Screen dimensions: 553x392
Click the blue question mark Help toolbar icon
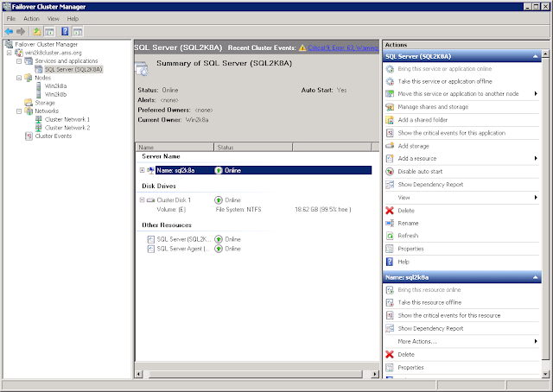pyautogui.click(x=65, y=32)
